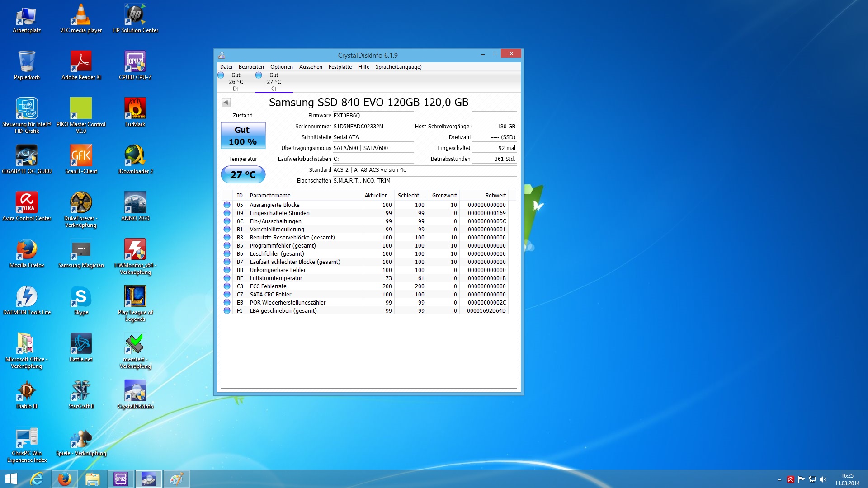
Task: Click the Windows Start button
Action: pos(11,479)
